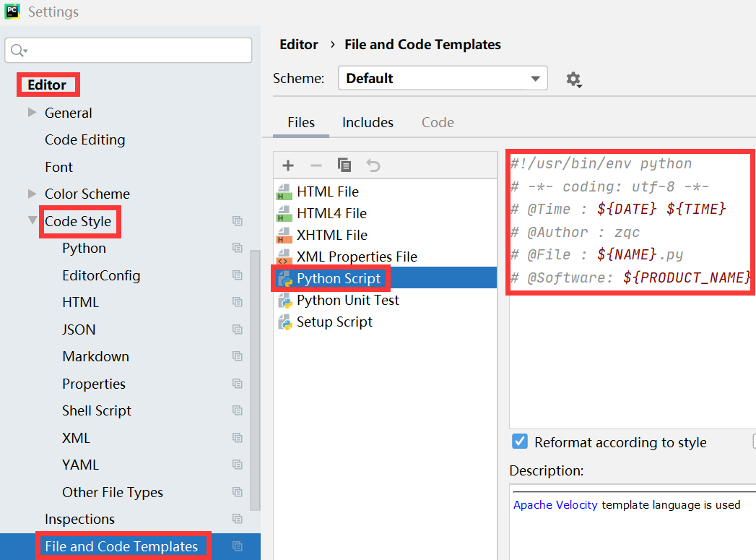Viewport: 756px width, 560px height.
Task: Click project-level icon beside File and Code Templates
Action: click(x=238, y=546)
